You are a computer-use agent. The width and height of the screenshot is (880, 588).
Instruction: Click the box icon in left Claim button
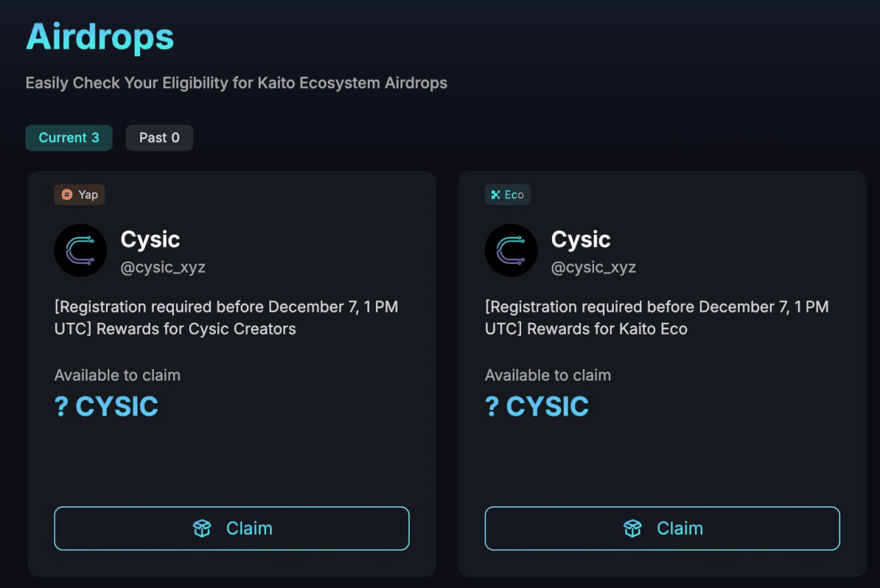202,528
